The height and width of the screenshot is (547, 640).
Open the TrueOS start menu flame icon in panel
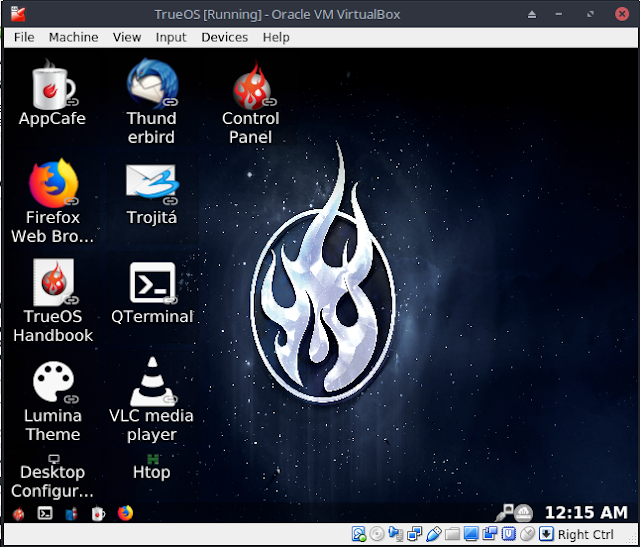tap(18, 514)
